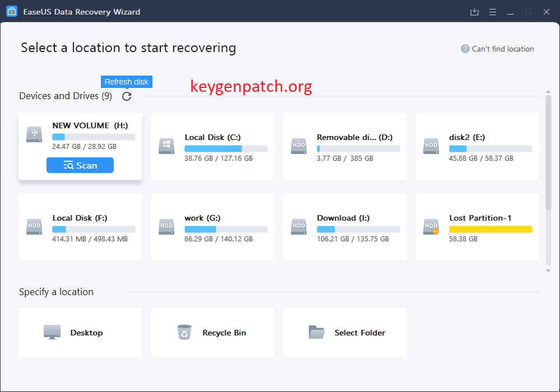Click the NEW VOLUME (H:) usage bar

click(94, 137)
